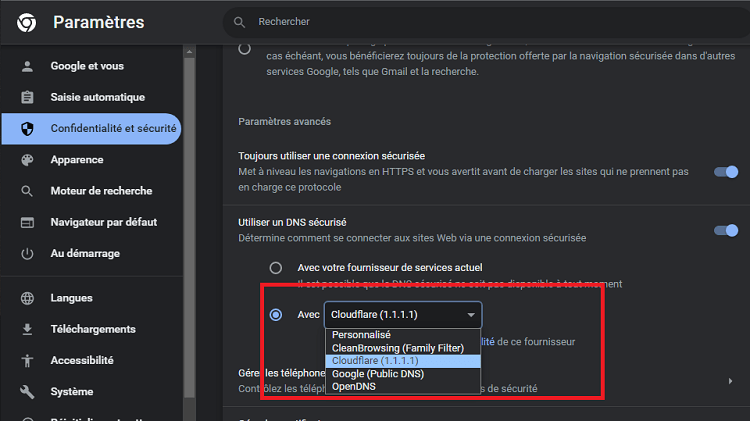This screenshot has height=421, width=750.
Task: Click the Au démarrage power icon
Action: pos(27,254)
